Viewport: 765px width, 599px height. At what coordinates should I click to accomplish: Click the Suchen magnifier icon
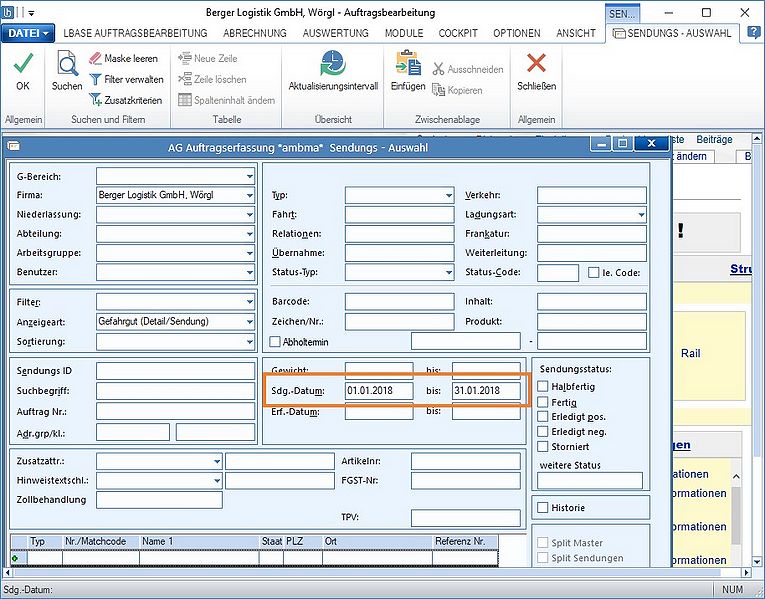(x=67, y=63)
